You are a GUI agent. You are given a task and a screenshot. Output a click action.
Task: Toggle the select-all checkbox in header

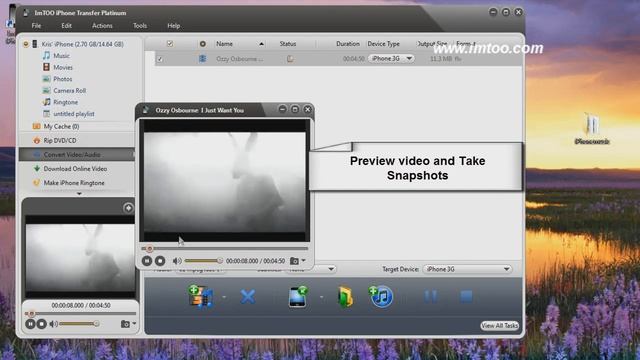(170, 44)
